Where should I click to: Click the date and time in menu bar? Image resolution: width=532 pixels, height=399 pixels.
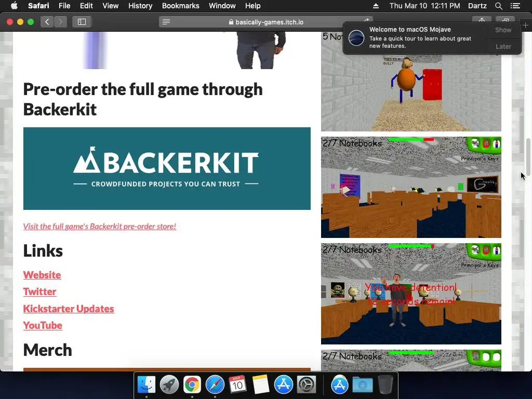pos(424,6)
